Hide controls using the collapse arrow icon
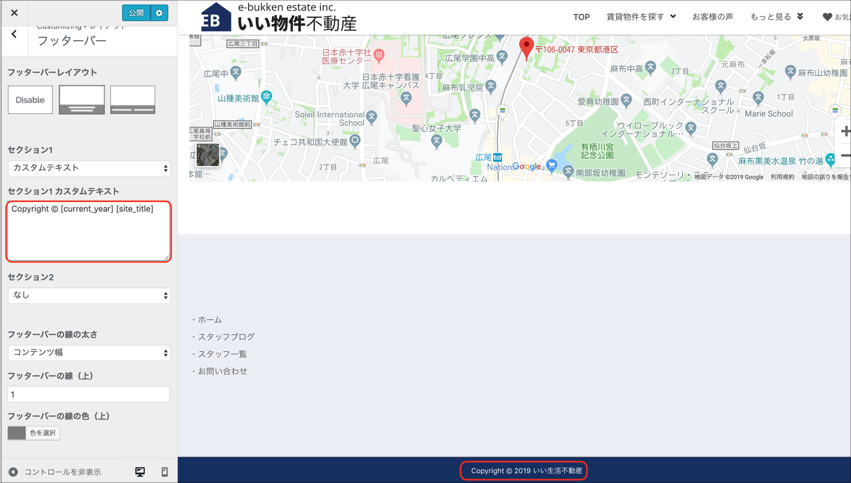This screenshot has height=483, width=851. (14, 472)
